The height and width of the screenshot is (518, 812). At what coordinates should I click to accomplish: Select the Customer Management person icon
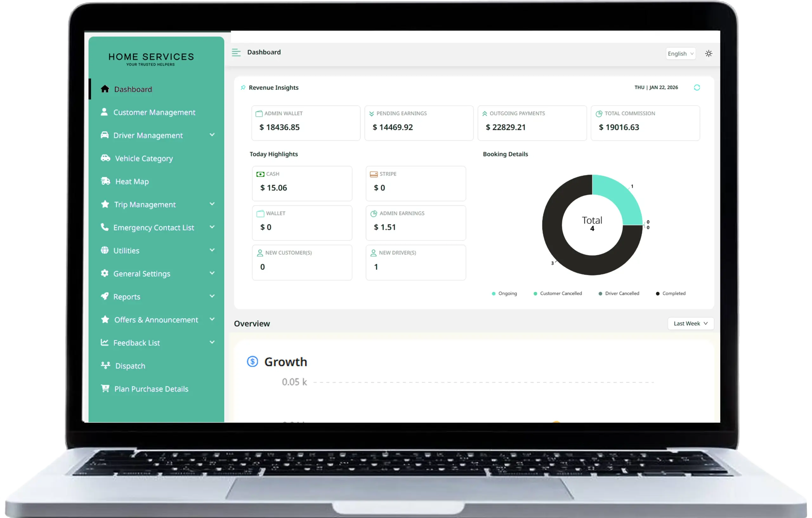[x=105, y=112]
